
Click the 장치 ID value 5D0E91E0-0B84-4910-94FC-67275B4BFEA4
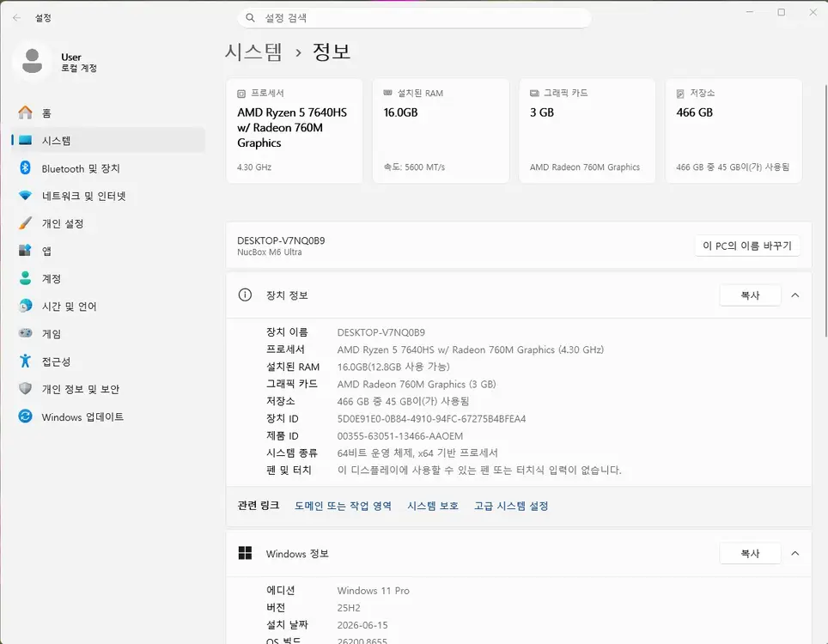click(431, 419)
